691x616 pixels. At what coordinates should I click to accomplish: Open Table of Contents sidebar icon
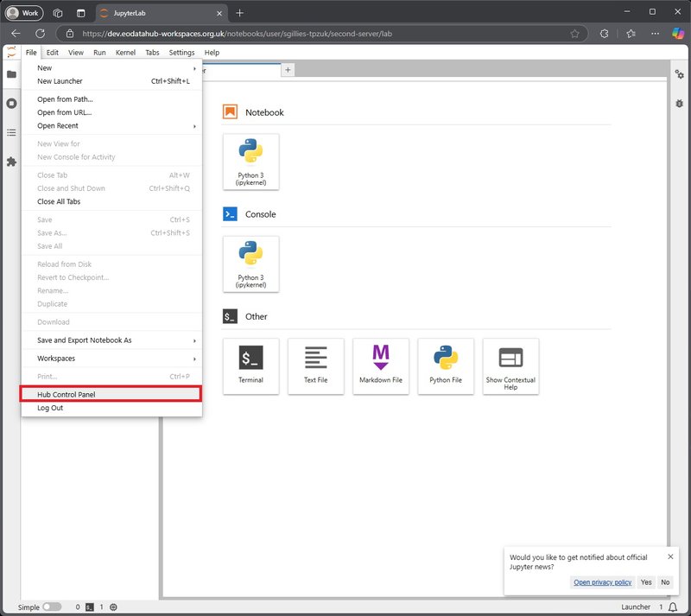(x=11, y=132)
